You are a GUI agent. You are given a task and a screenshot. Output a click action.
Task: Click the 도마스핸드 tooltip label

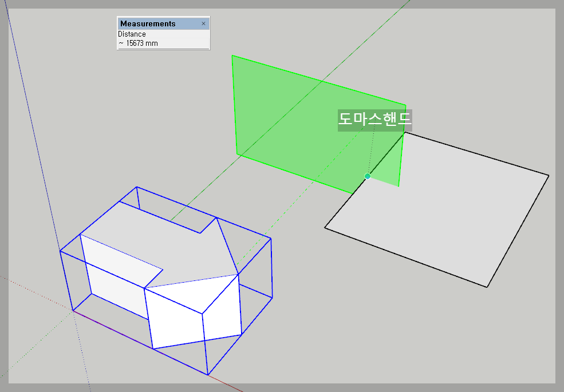tap(375, 120)
